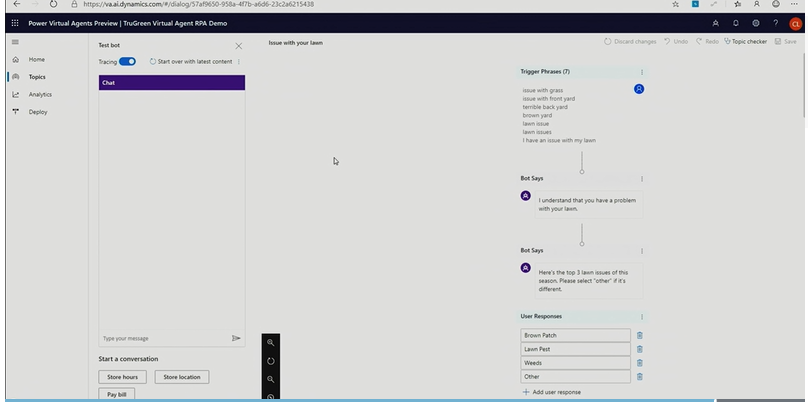808x402 pixels.
Task: Open the app launcher waffle icon
Action: [15, 22]
